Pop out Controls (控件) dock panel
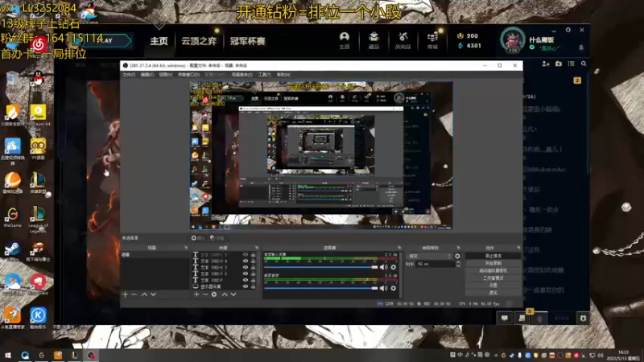The width and height of the screenshot is (644, 362). 518,248
